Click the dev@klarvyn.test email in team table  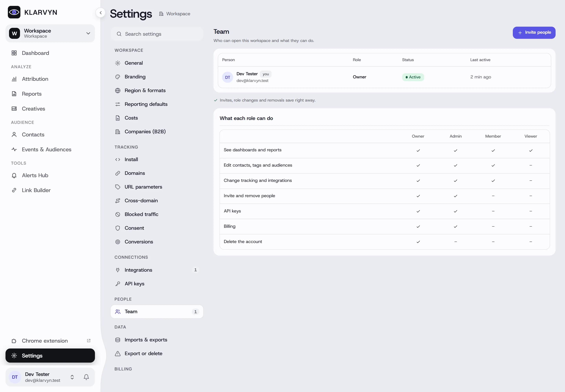(252, 81)
